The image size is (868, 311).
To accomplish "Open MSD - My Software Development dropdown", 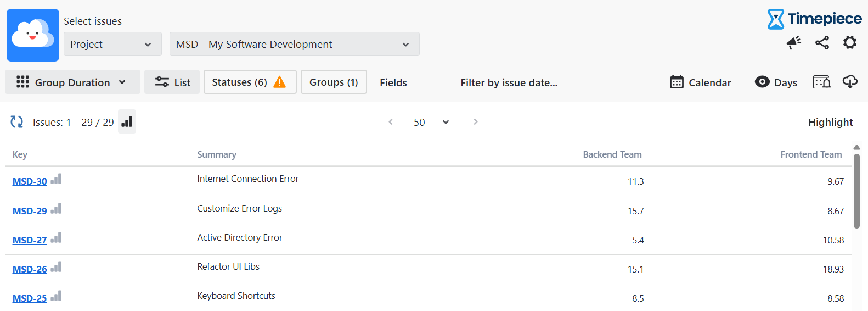I will tap(294, 44).
